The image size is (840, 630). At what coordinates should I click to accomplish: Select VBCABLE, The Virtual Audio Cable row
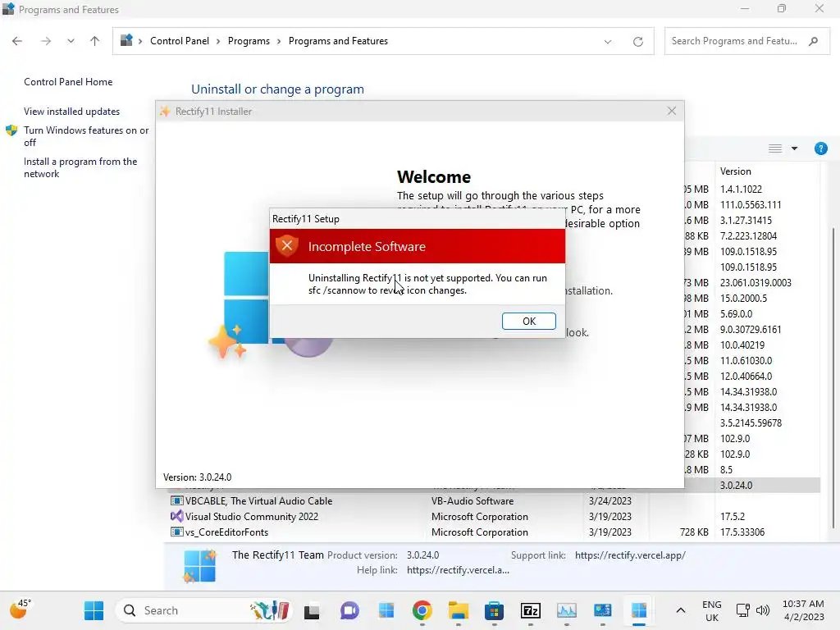pos(493,501)
